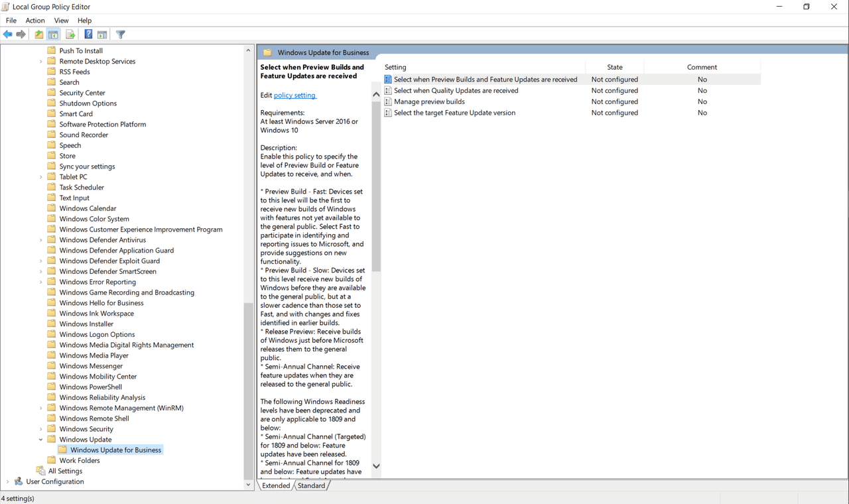Toggle Show/Hide Console Tree toolbar icon

tap(53, 34)
